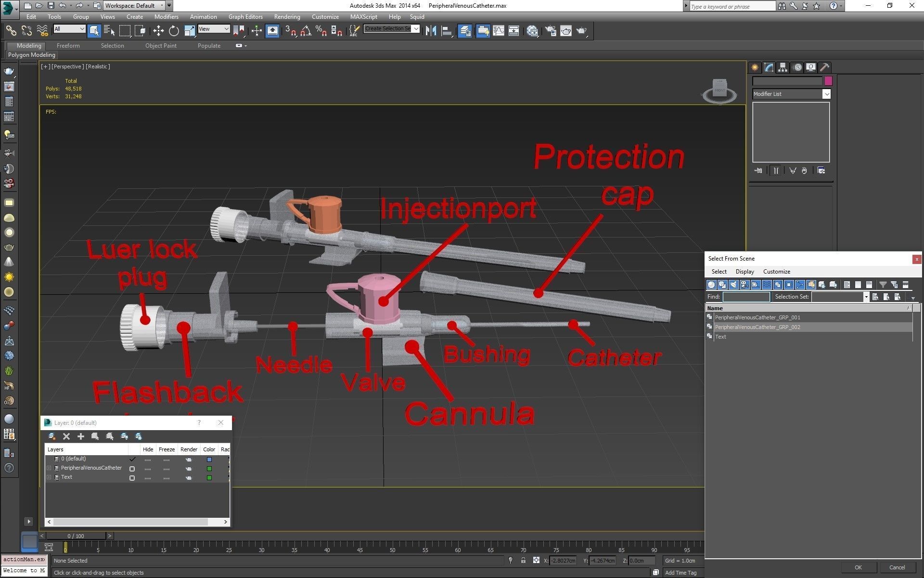Open Curve Editor from main toolbar

[499, 31]
